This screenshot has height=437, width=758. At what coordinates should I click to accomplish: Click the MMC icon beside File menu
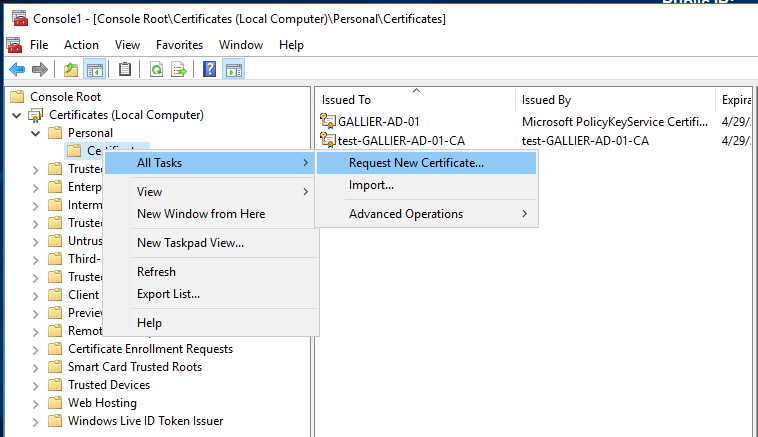point(14,45)
